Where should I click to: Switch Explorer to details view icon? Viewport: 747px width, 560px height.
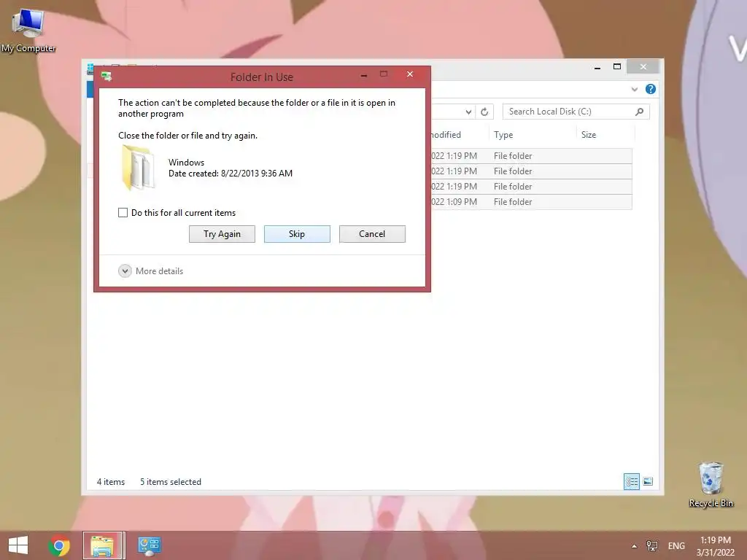click(x=632, y=481)
